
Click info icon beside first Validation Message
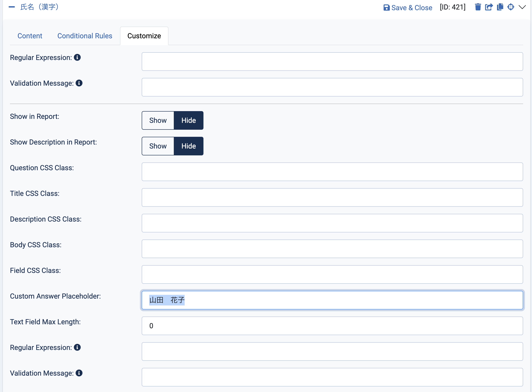coord(79,83)
